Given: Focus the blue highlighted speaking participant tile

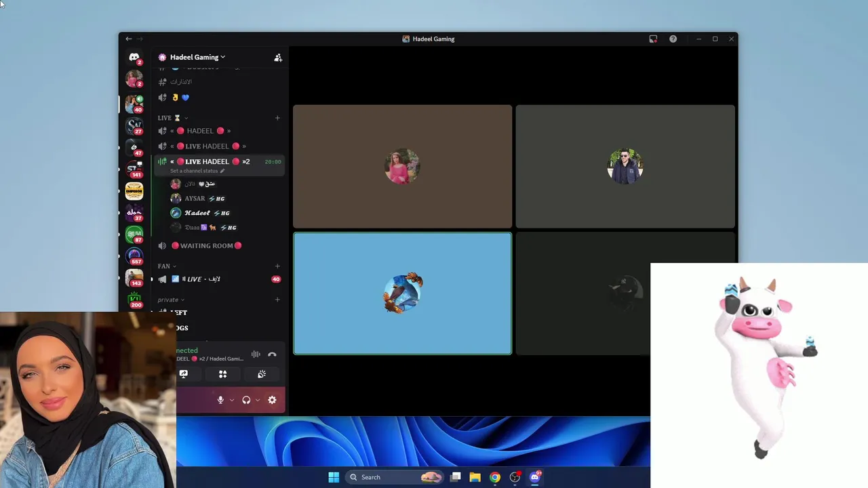Looking at the screenshot, I should point(402,293).
